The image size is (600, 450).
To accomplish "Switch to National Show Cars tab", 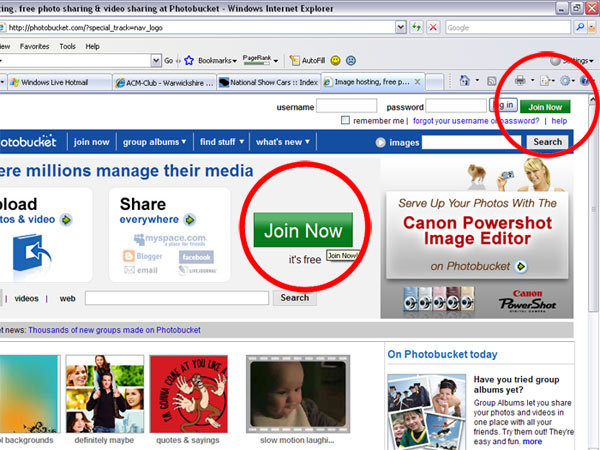I will click(x=269, y=82).
